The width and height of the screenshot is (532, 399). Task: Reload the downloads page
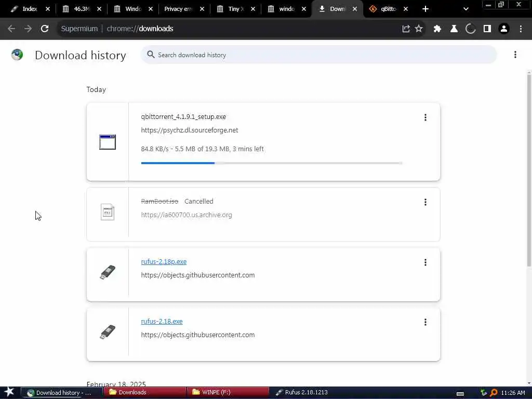tap(45, 29)
